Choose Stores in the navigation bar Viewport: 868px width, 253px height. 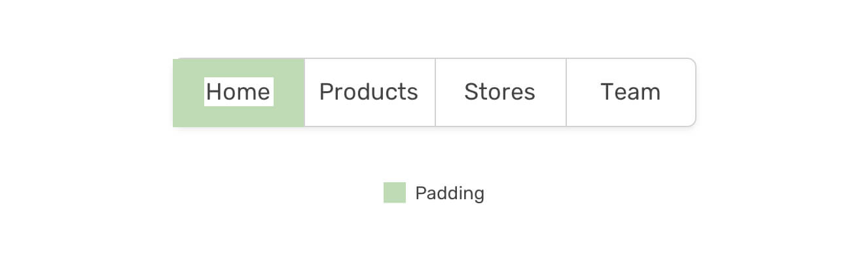[500, 92]
